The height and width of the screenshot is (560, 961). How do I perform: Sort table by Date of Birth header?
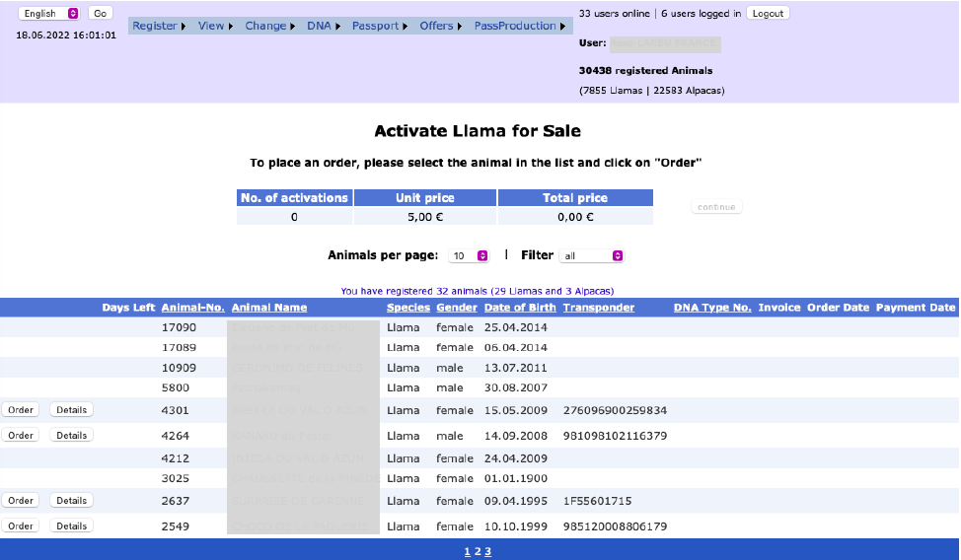pos(520,308)
